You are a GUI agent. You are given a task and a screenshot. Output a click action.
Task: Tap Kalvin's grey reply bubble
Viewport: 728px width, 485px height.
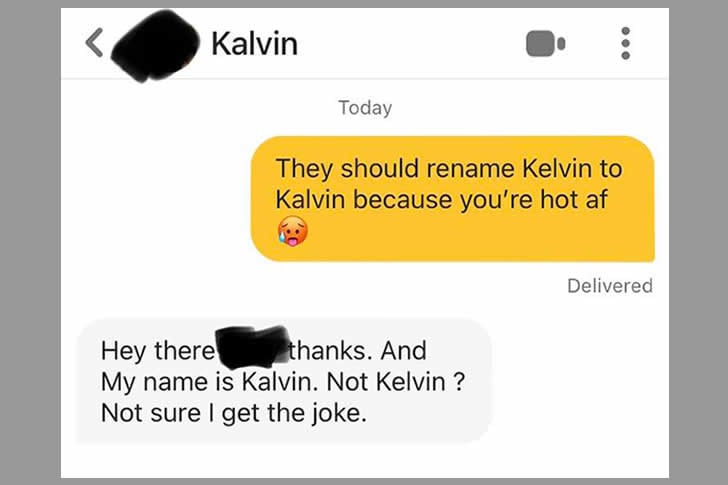284,380
